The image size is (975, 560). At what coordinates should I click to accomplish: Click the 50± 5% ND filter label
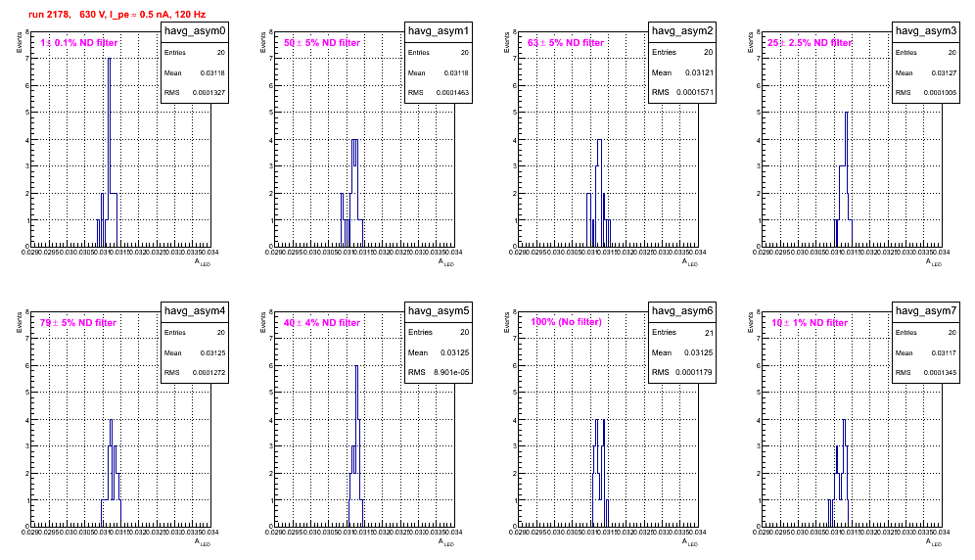(322, 43)
